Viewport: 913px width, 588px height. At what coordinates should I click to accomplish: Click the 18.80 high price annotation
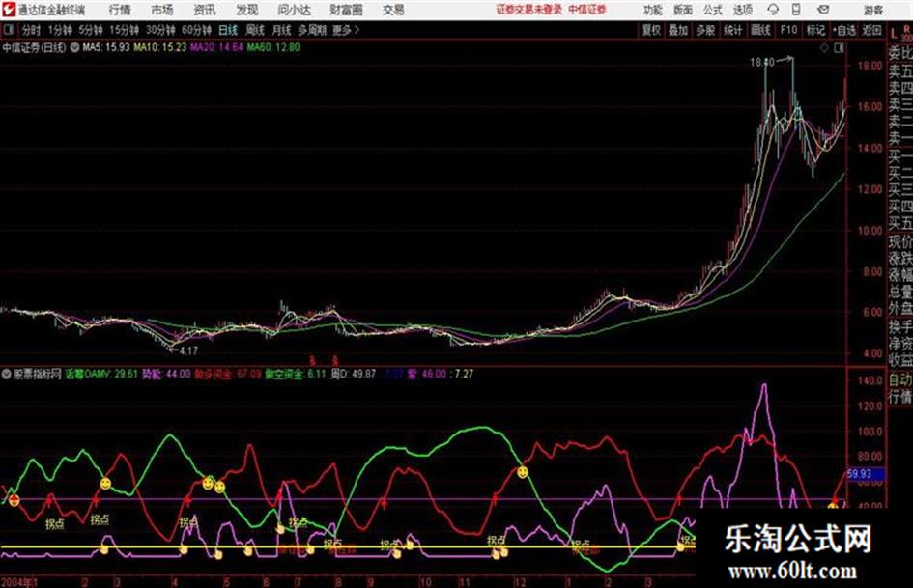click(762, 62)
